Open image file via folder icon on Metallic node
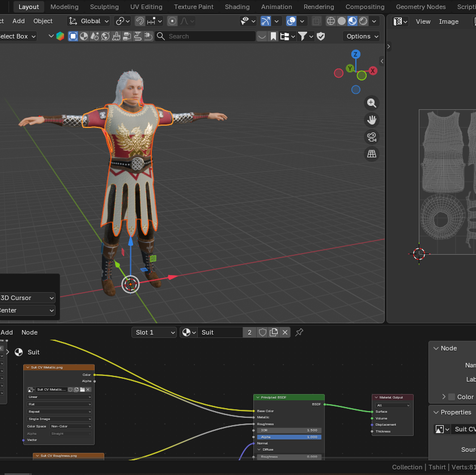 coord(82,390)
